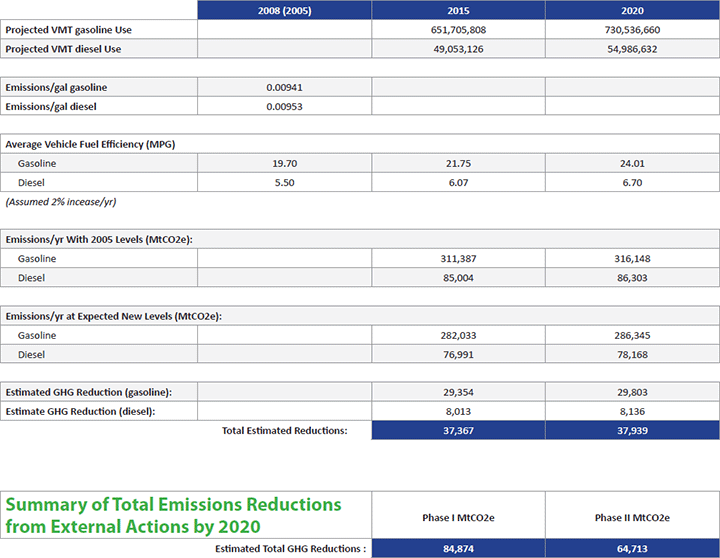Select the 19.70 gasoline MPG cell
This screenshot has width=720, height=558.
(x=284, y=163)
